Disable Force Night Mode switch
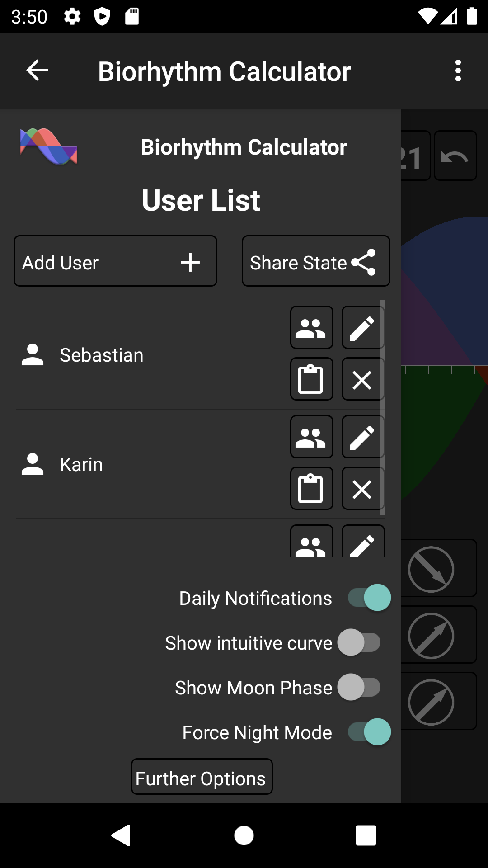 [x=369, y=732]
